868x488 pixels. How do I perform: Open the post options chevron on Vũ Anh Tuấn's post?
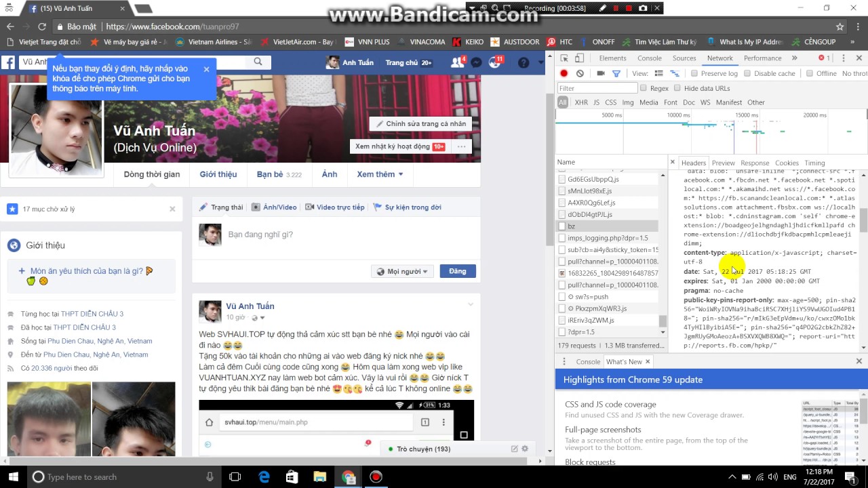471,305
